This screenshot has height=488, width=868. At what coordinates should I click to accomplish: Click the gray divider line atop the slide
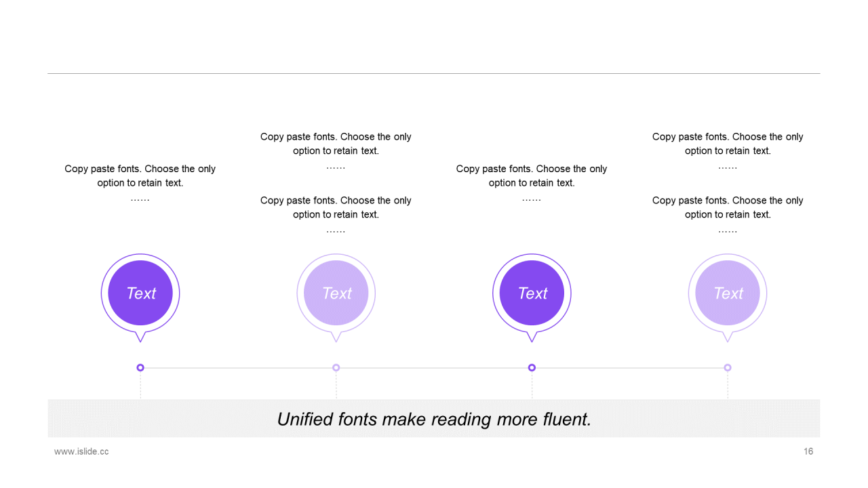[434, 73]
